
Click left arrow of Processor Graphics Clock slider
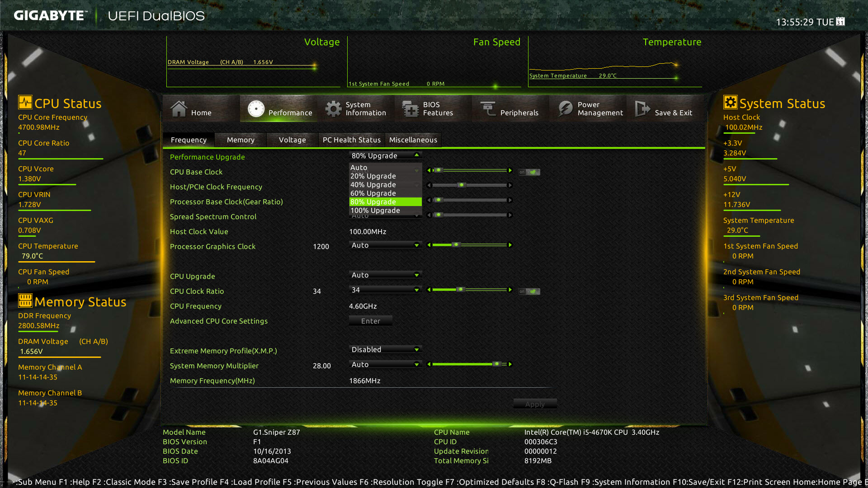[429, 245]
